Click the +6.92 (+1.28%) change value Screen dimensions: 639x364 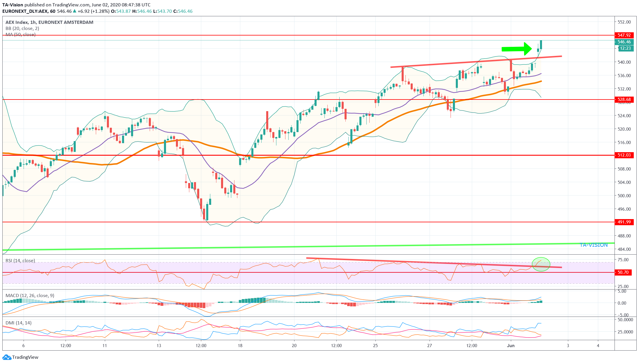click(x=93, y=11)
